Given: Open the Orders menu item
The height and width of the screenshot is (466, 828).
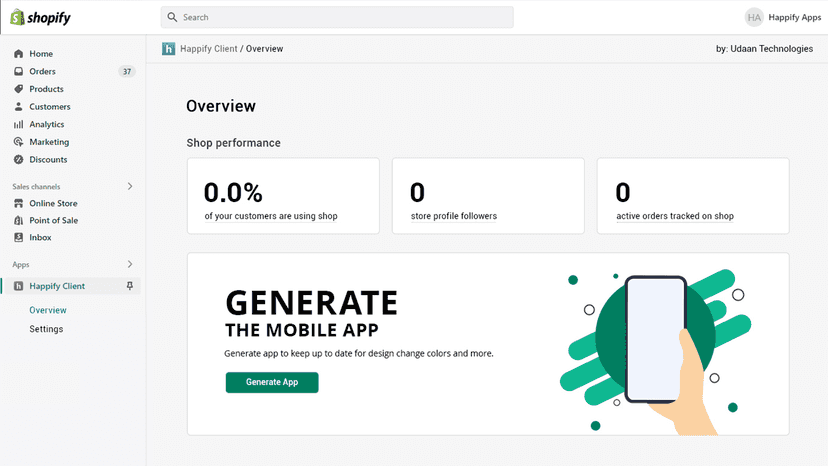Looking at the screenshot, I should 42,71.
